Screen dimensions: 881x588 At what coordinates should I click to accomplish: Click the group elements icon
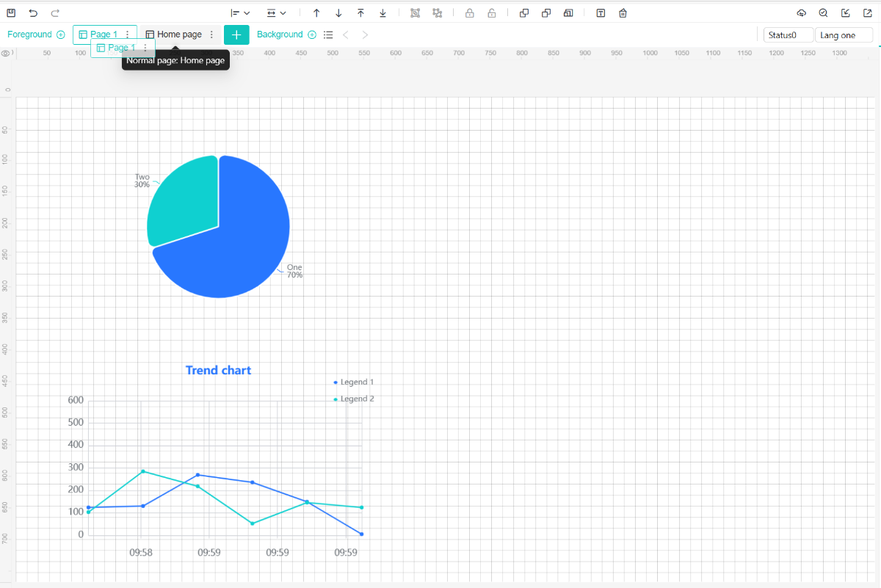click(415, 12)
